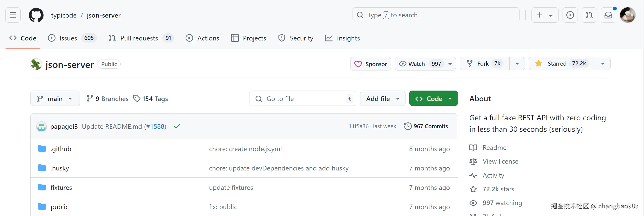The height and width of the screenshot is (216, 644).
Task: Open pull requests icon in top header
Action: coord(589,15)
